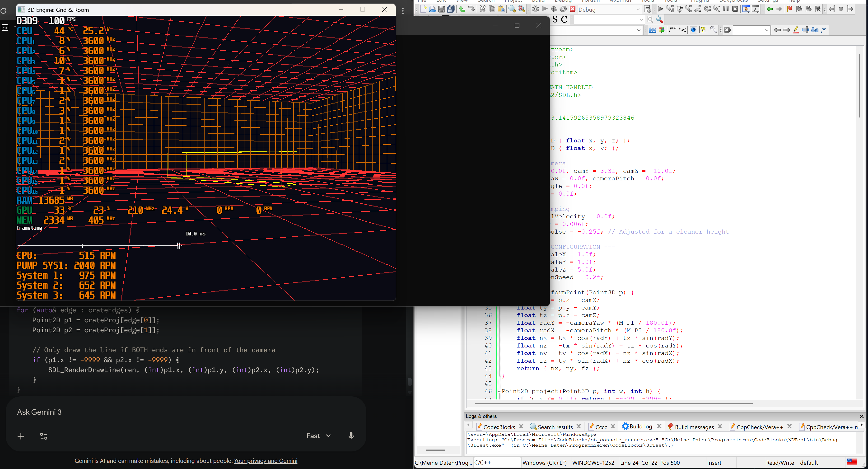This screenshot has width=868, height=469.
Task: Click WINDOWS-1252 encoding in status bar
Action: click(593, 463)
